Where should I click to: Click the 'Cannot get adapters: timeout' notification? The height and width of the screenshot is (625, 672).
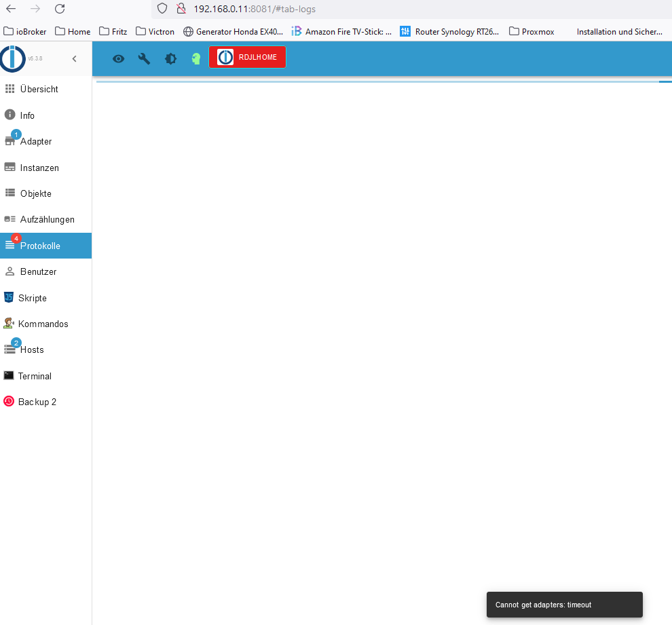(565, 605)
